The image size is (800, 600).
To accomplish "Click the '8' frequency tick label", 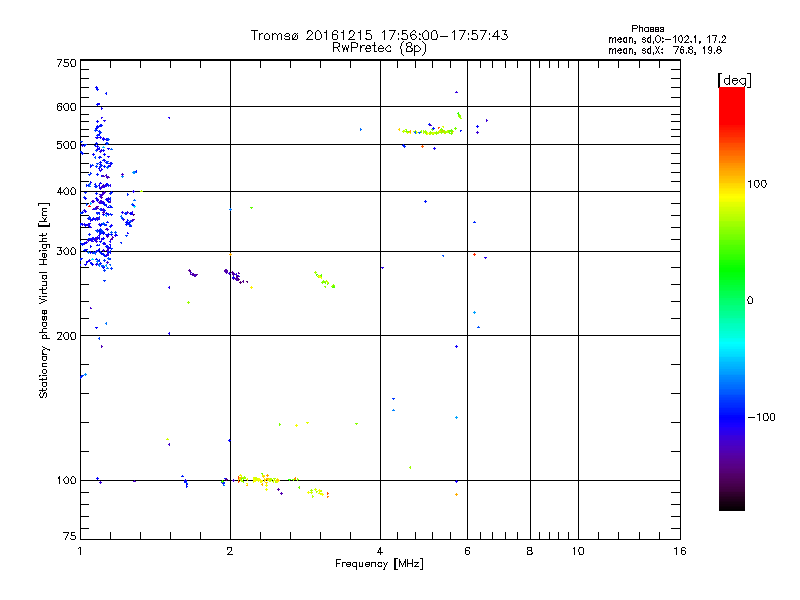I will [x=530, y=551].
